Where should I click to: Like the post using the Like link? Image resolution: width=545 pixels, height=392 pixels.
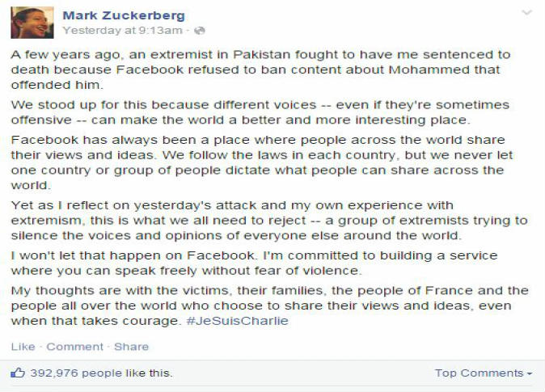(x=23, y=347)
